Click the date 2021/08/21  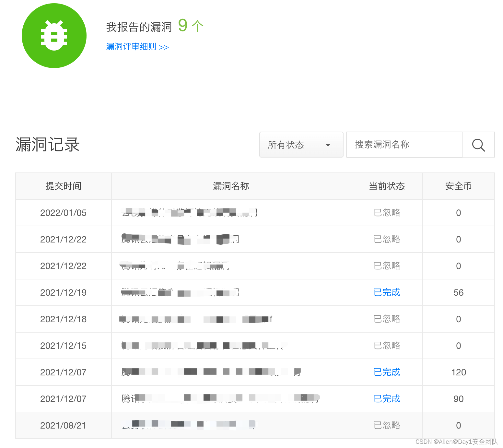pyautogui.click(x=64, y=426)
